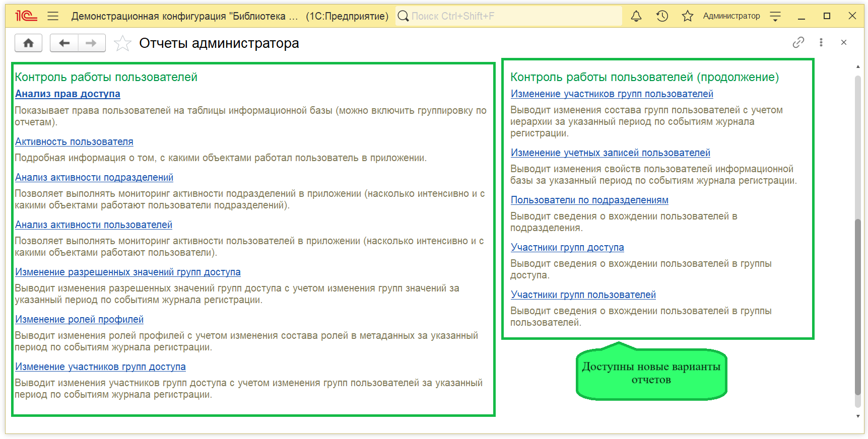Screen dimensions: 868x439
Task: Go back using the left arrow button
Action: point(64,43)
